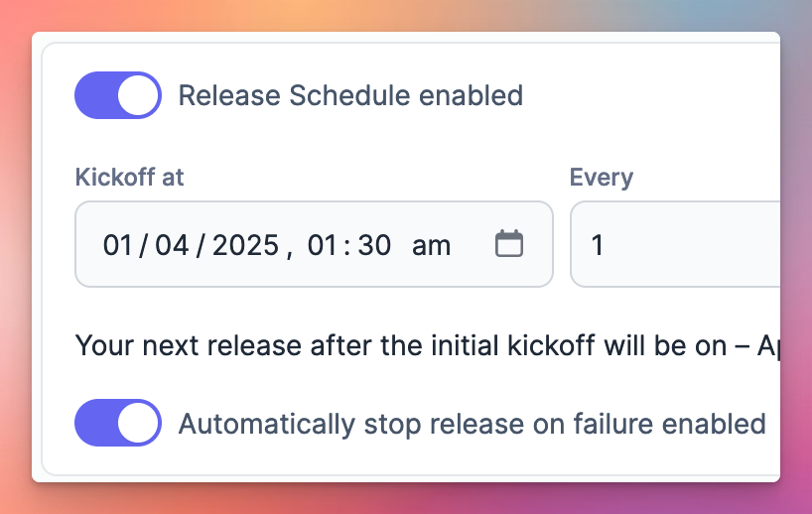Turn off Automatically stop release on failure switch
The width and height of the screenshot is (812, 514).
click(118, 423)
